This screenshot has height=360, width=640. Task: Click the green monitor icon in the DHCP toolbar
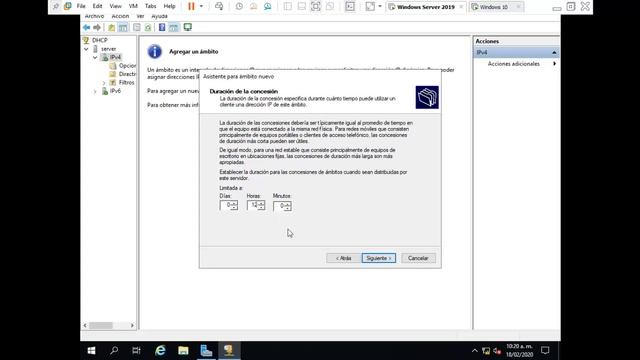pos(188,27)
